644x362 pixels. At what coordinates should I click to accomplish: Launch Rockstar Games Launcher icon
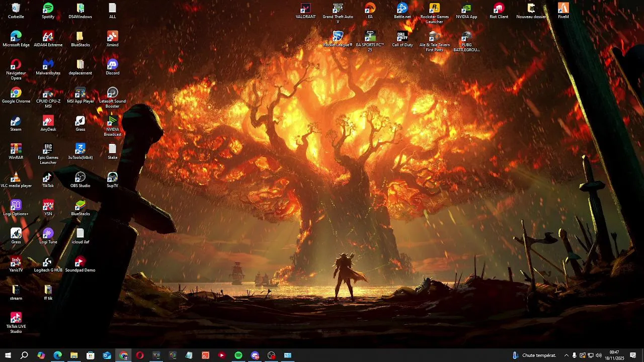coord(435,14)
